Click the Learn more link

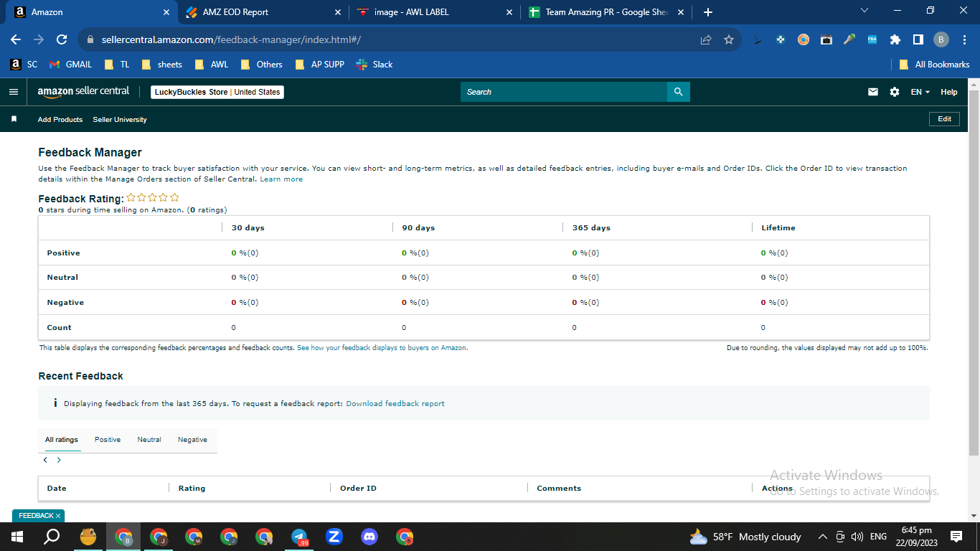click(281, 179)
